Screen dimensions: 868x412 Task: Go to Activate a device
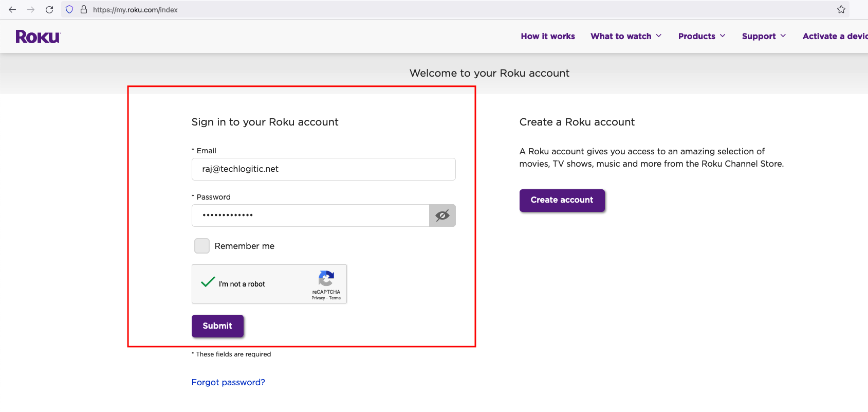(x=835, y=36)
